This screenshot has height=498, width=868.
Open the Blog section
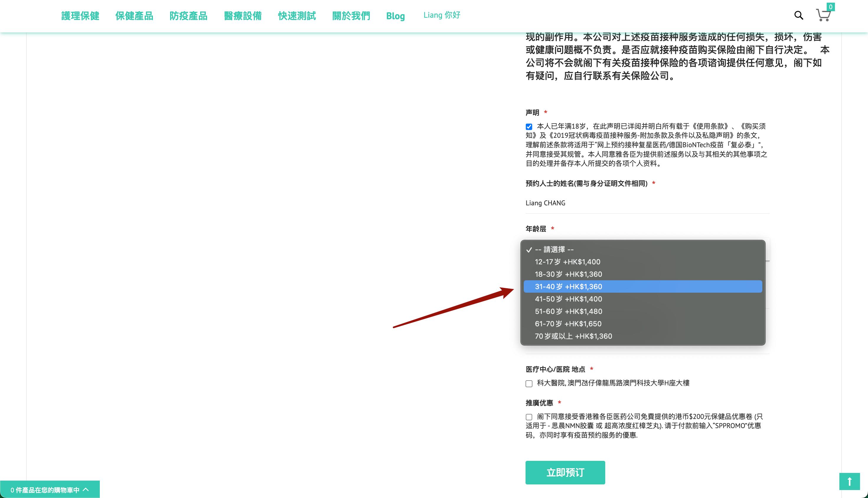pyautogui.click(x=395, y=16)
